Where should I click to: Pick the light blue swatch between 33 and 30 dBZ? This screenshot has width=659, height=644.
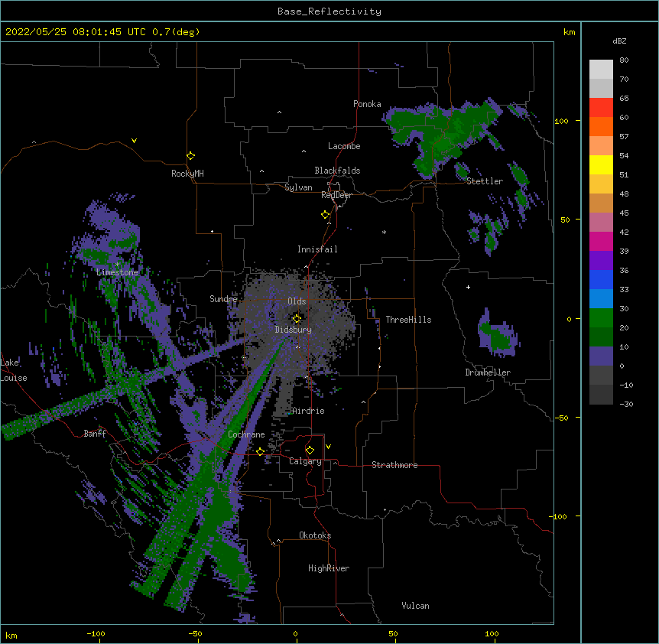click(601, 299)
